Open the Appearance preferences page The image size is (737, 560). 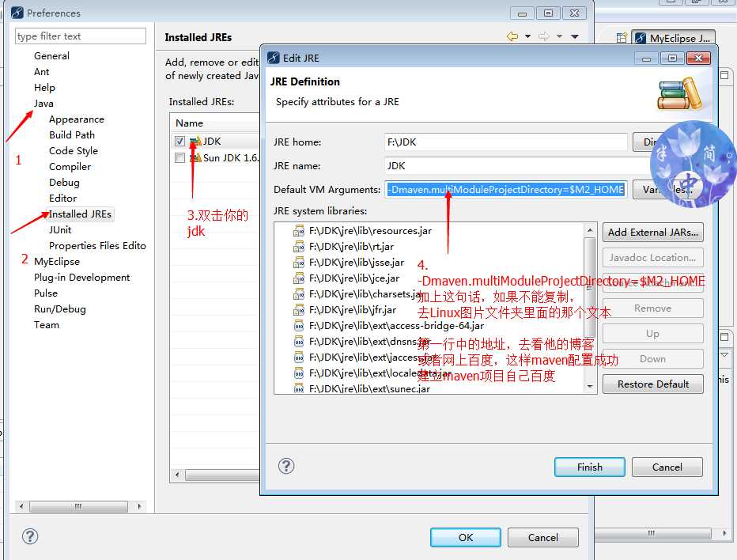(x=77, y=119)
